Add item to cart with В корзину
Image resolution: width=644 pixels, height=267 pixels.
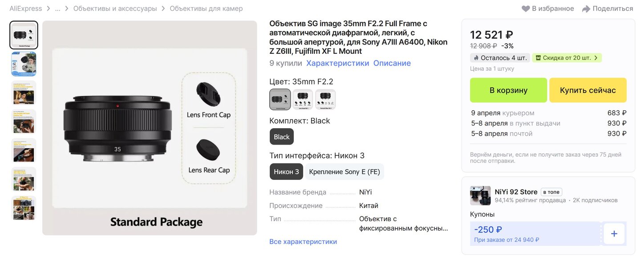point(508,90)
